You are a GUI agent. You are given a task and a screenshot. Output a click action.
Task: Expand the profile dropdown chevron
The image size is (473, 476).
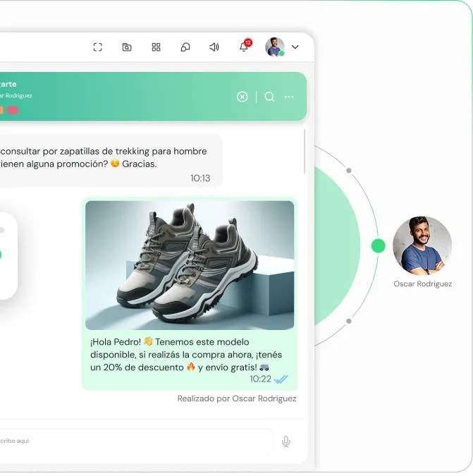[295, 47]
